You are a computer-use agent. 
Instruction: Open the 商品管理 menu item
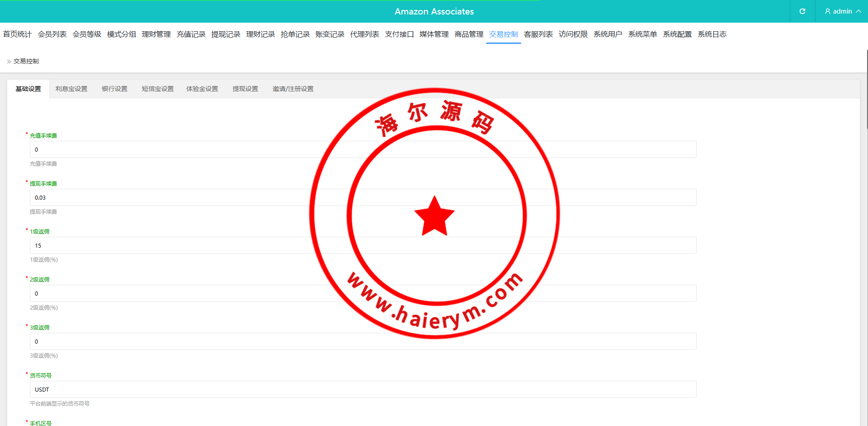(469, 34)
